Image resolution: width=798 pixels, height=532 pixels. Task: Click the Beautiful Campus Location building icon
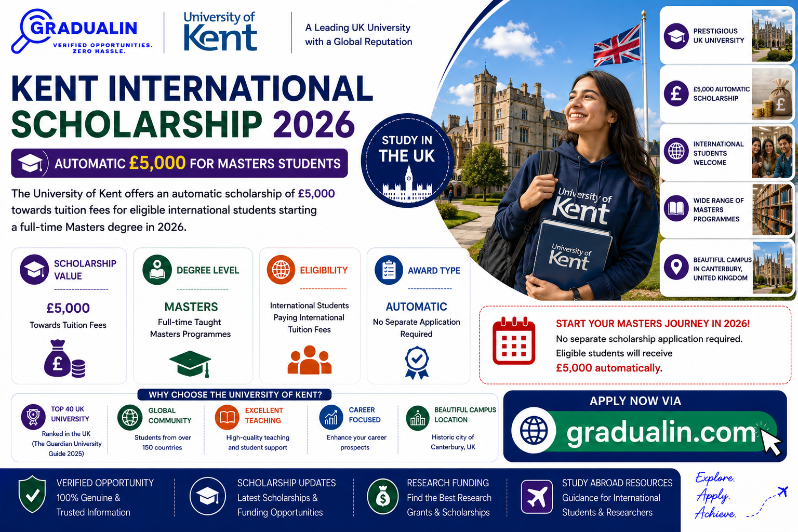(x=418, y=419)
